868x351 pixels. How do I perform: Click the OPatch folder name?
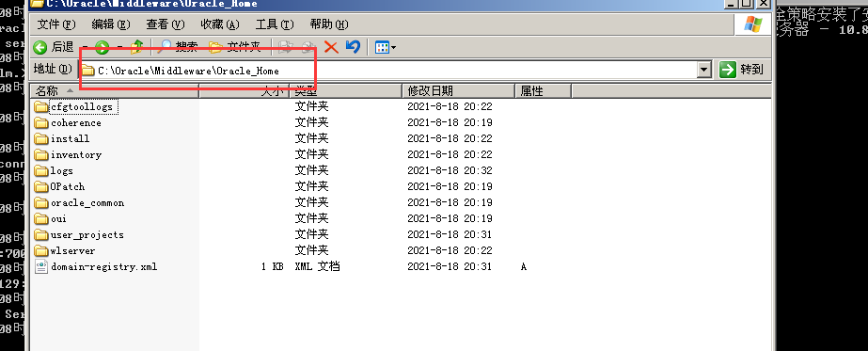pyautogui.click(x=68, y=186)
